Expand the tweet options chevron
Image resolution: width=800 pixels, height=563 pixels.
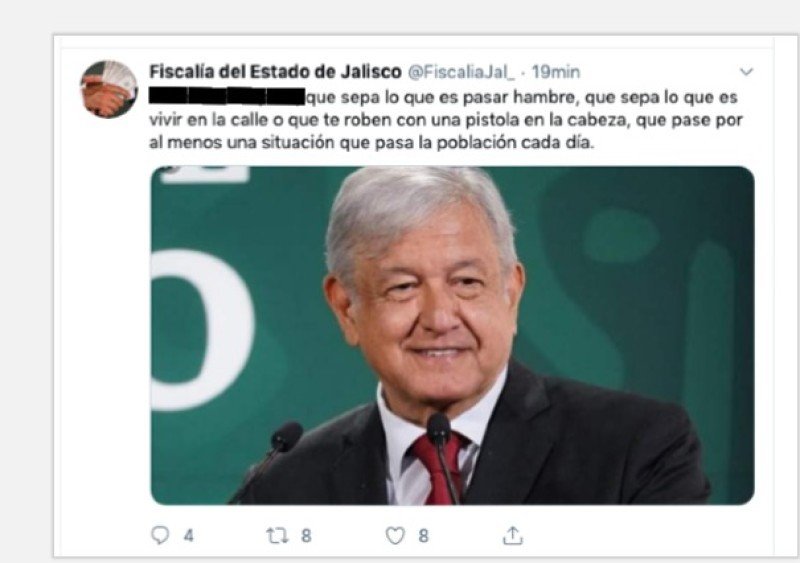(x=746, y=71)
